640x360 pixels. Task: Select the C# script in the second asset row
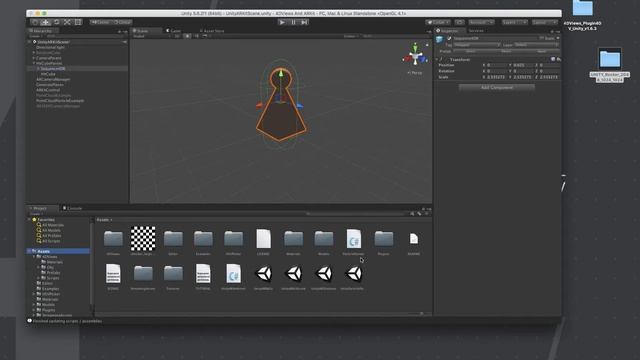coord(233,273)
